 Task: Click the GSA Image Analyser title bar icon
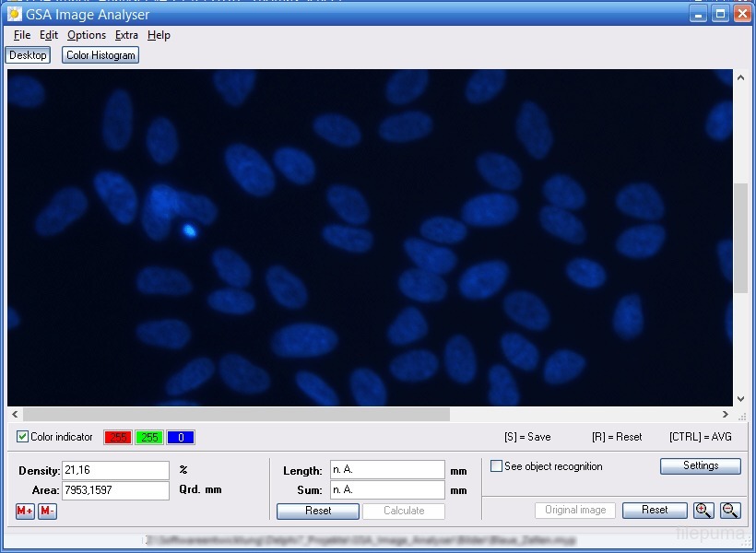pyautogui.click(x=14, y=14)
